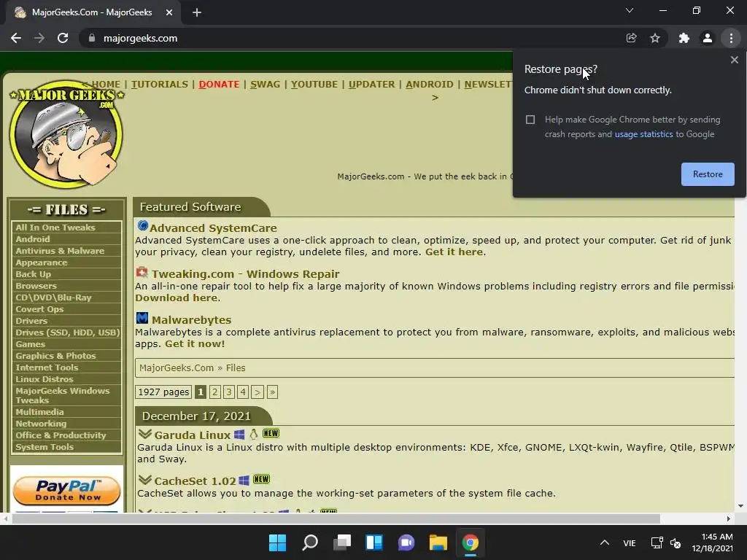The image size is (747, 560).
Task: Click the Malwarebytes icon
Action: pyautogui.click(x=142, y=318)
